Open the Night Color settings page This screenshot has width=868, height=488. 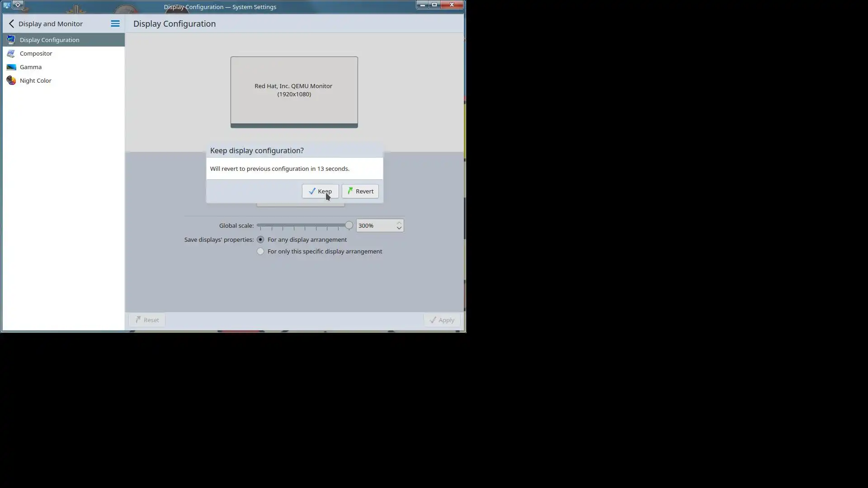tap(36, 80)
